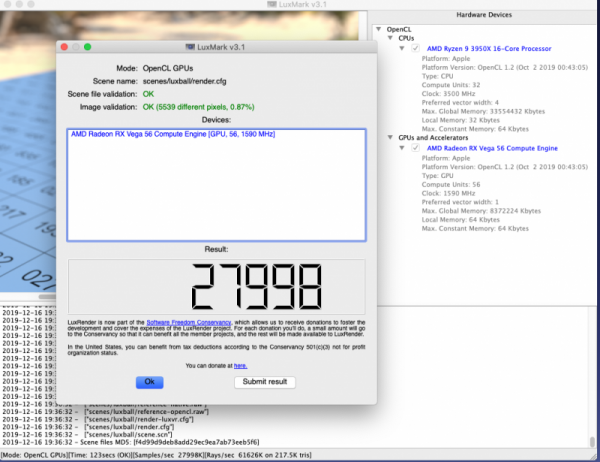Click 'Type: CPU' row
The width and height of the screenshot is (600, 462).
437,76
